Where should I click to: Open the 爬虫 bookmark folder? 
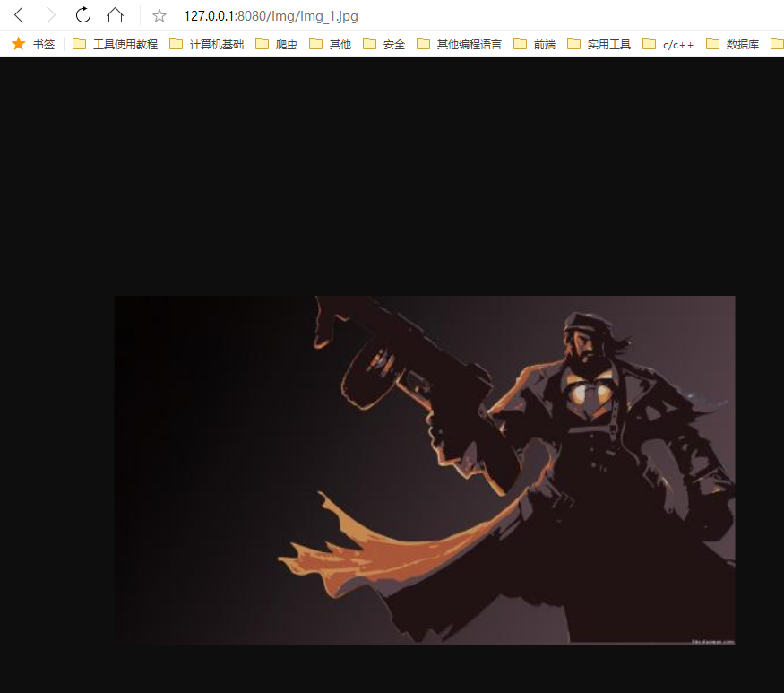[277, 44]
